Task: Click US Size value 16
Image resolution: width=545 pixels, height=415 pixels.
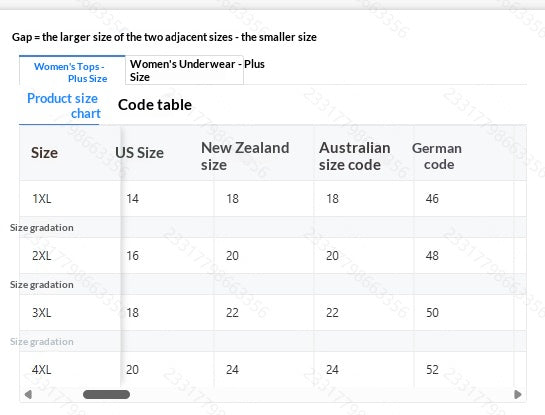Action: click(x=132, y=255)
